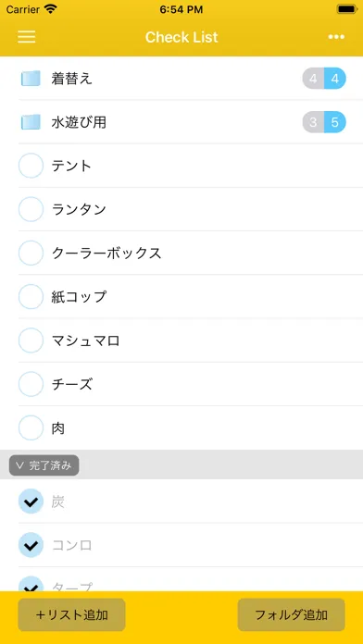Open the 水遊び用 folder icon
The image size is (363, 644).
(x=31, y=122)
